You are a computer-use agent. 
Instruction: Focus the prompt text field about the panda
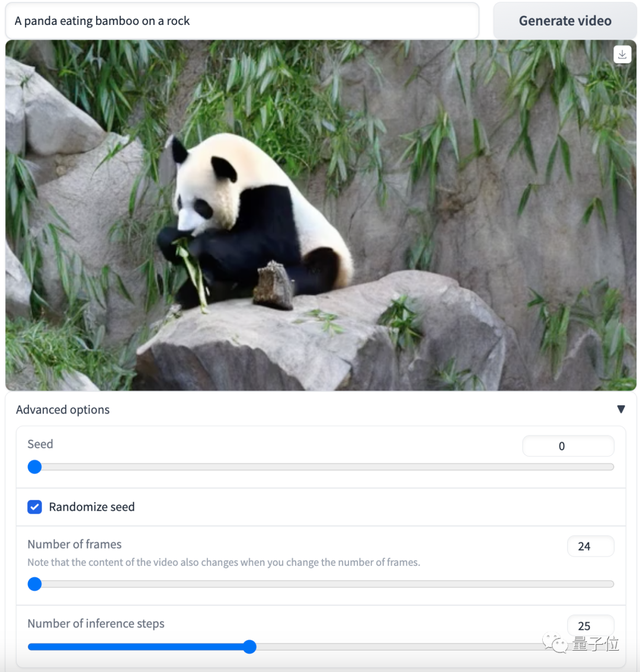242,20
